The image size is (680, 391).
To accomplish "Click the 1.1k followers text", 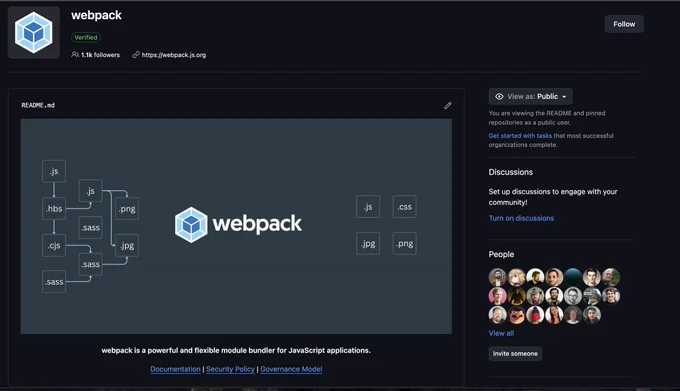I will point(100,55).
